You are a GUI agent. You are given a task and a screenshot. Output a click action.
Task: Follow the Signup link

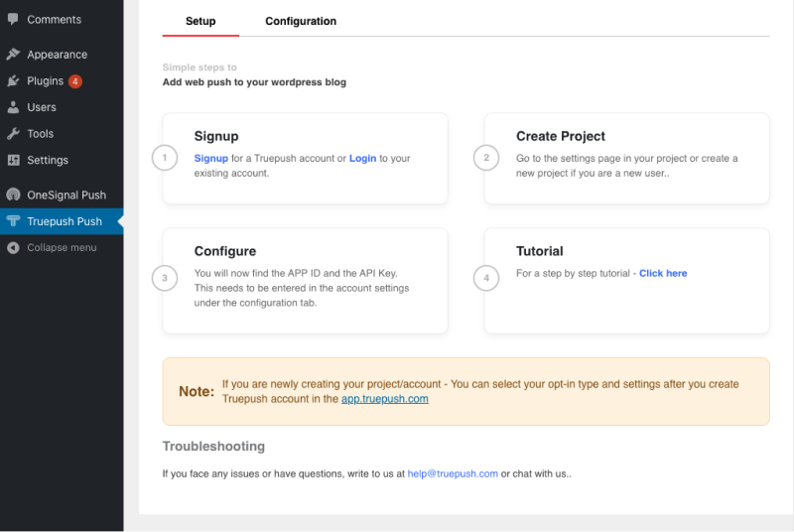(211, 159)
